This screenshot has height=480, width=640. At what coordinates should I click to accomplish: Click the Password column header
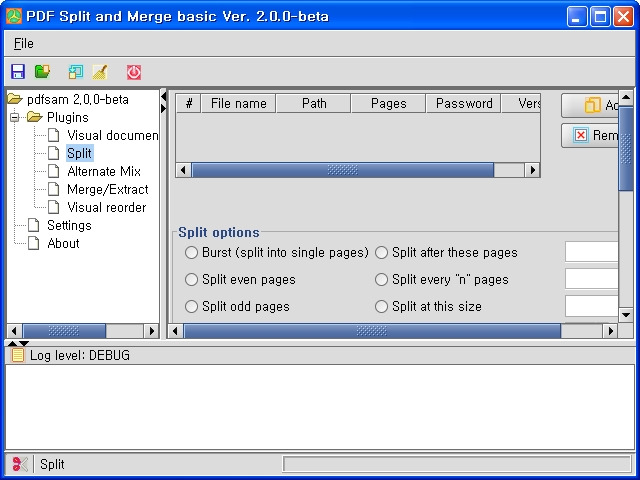464,103
